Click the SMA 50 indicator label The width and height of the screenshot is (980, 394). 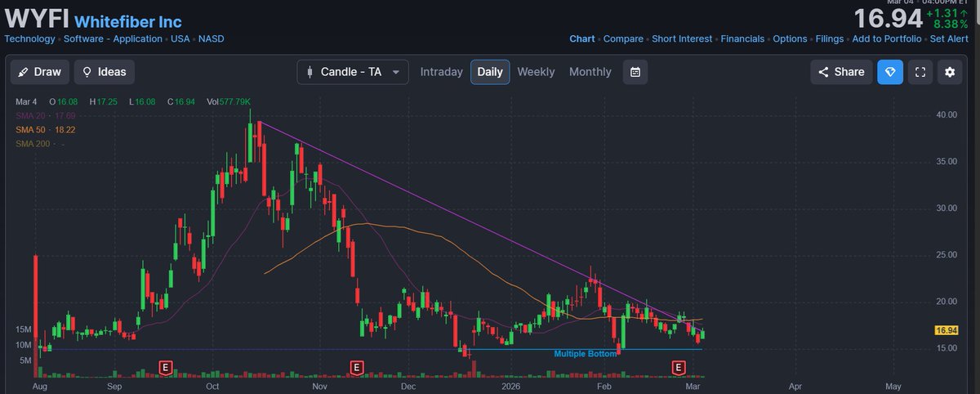pos(45,130)
